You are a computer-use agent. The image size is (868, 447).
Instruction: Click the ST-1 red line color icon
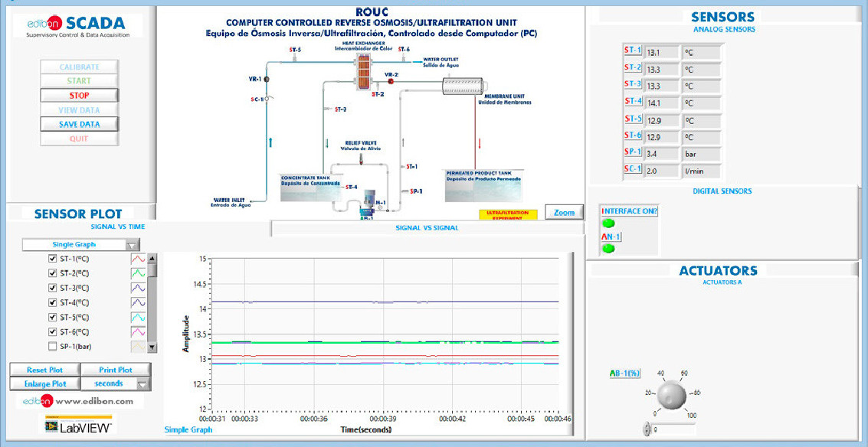(138, 259)
